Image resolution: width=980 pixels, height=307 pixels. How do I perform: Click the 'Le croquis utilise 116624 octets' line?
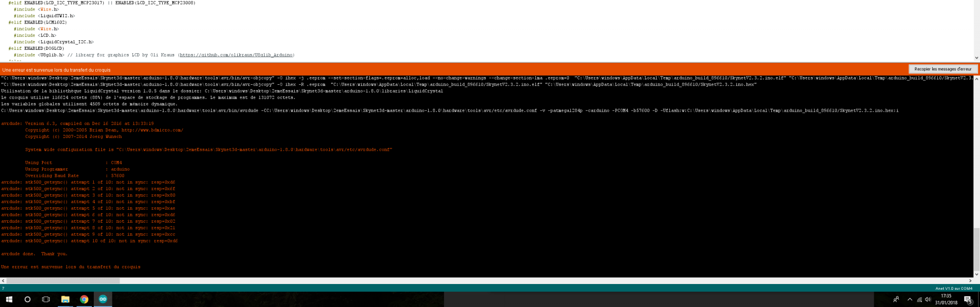point(148,97)
